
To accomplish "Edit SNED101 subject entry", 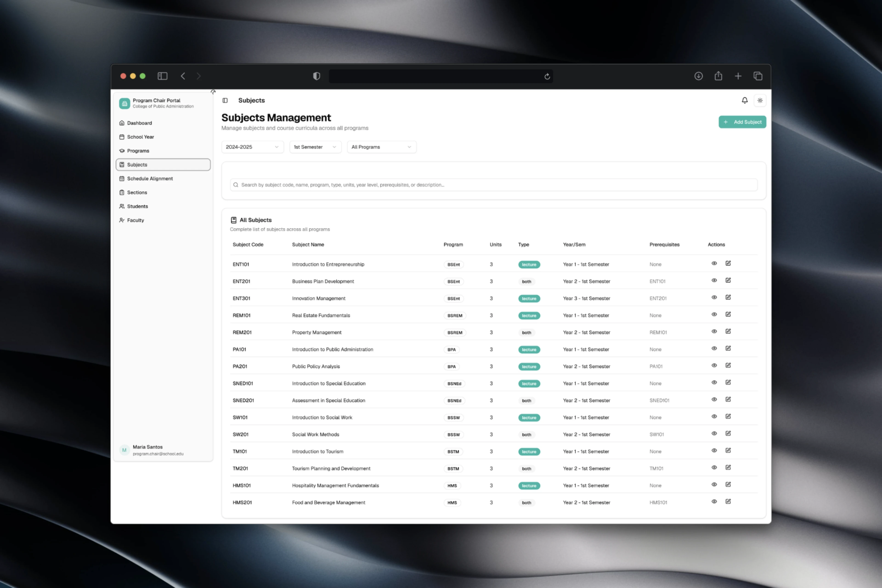I will coord(728,382).
